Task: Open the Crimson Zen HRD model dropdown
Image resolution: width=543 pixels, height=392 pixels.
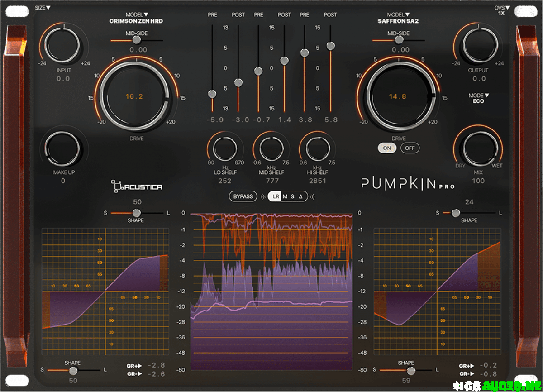Action: pos(136,18)
